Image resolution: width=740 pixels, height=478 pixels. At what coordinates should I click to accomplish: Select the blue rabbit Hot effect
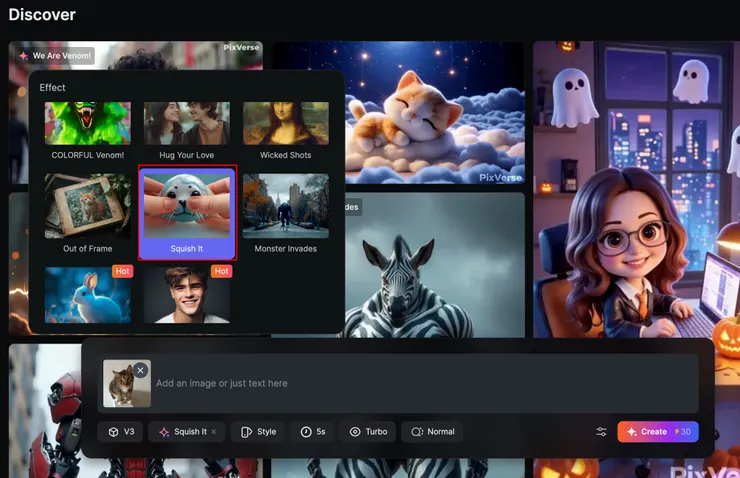[x=88, y=295]
